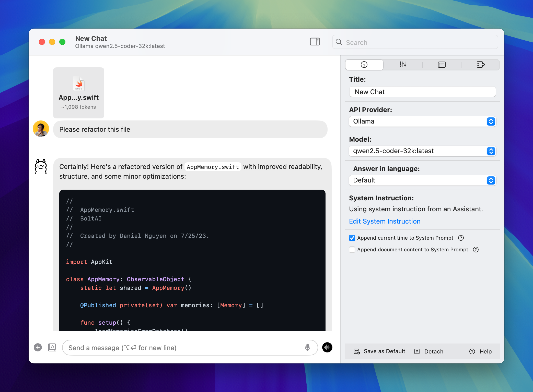Click Edit System Instruction link
533x392 pixels.
pos(385,221)
